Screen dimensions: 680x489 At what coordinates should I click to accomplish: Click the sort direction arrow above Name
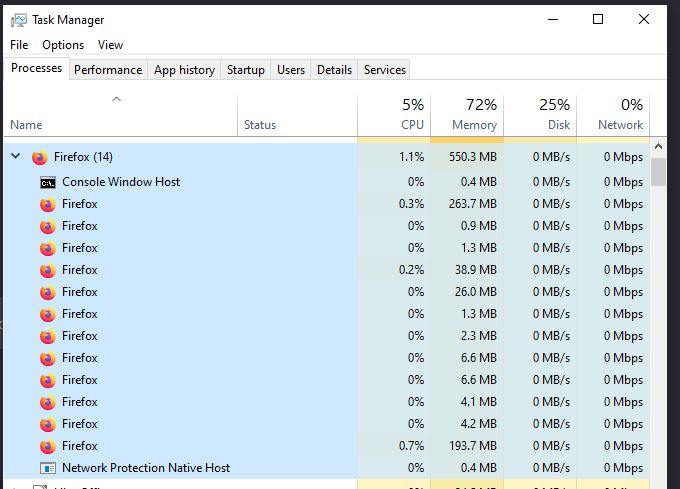point(116,99)
